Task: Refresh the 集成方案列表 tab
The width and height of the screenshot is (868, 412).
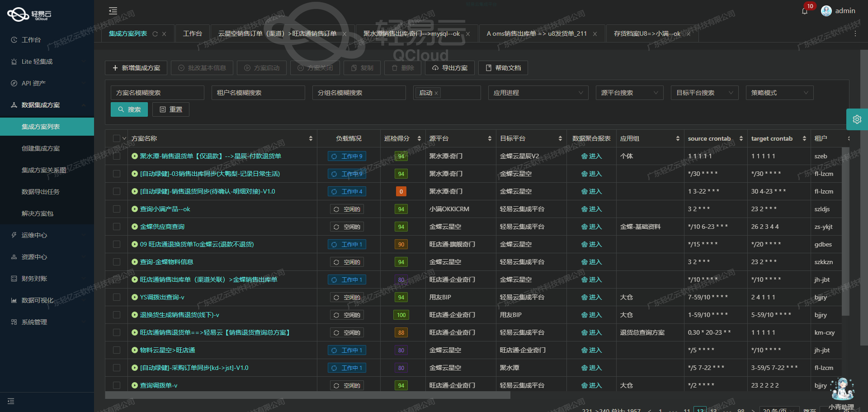Action: point(155,34)
